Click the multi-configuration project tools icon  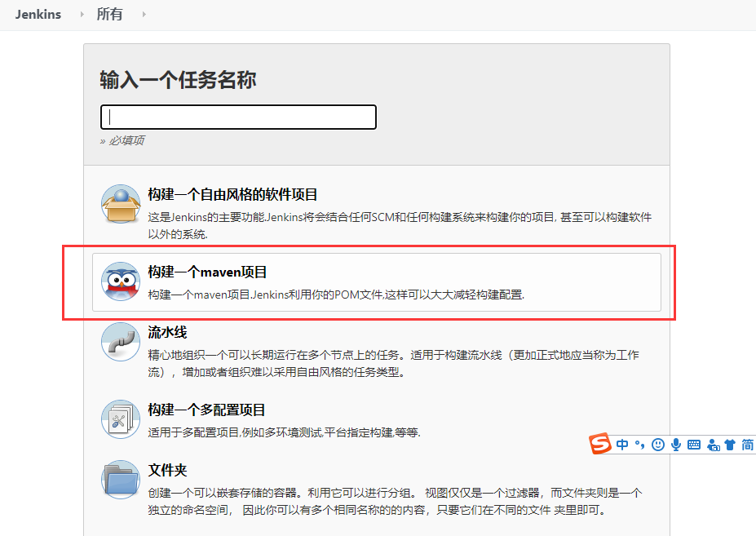tap(121, 419)
